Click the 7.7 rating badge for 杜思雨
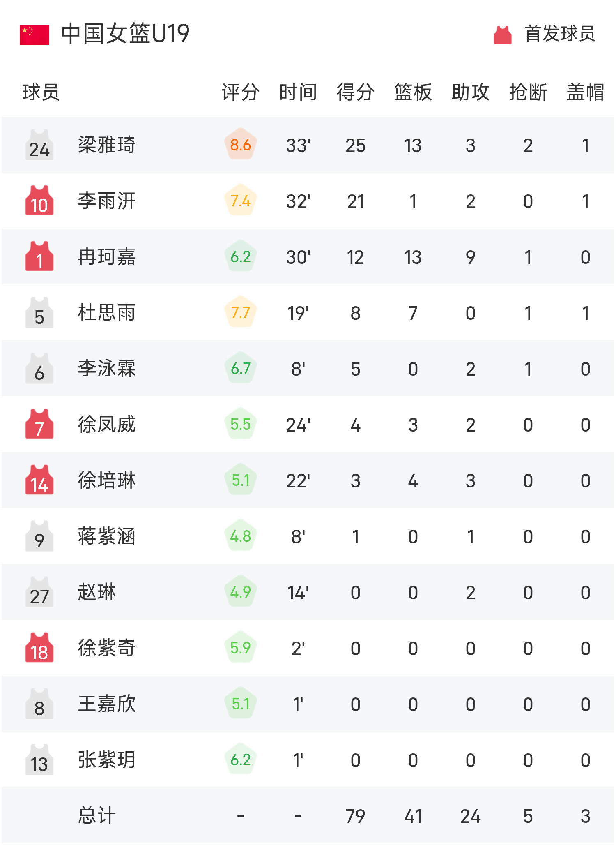 point(241,312)
